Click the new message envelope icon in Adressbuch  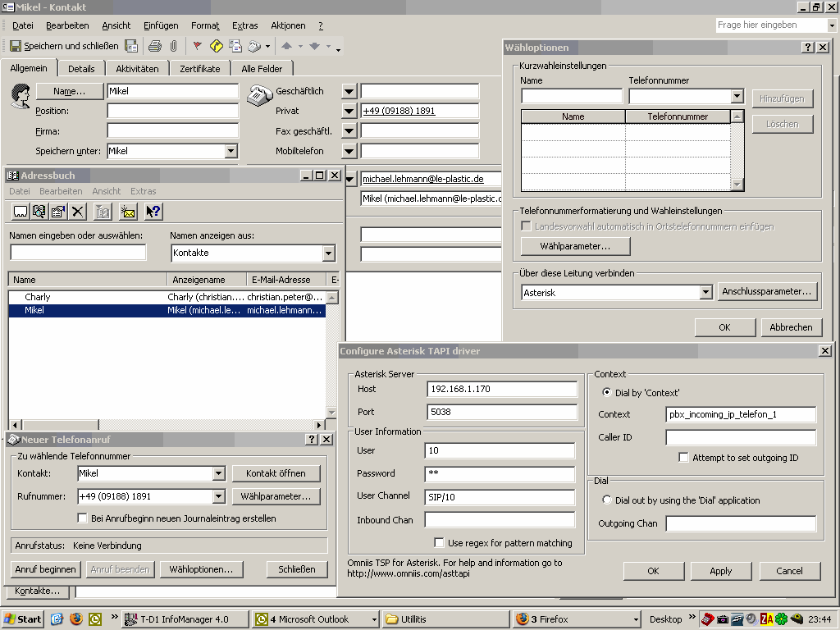pos(127,212)
